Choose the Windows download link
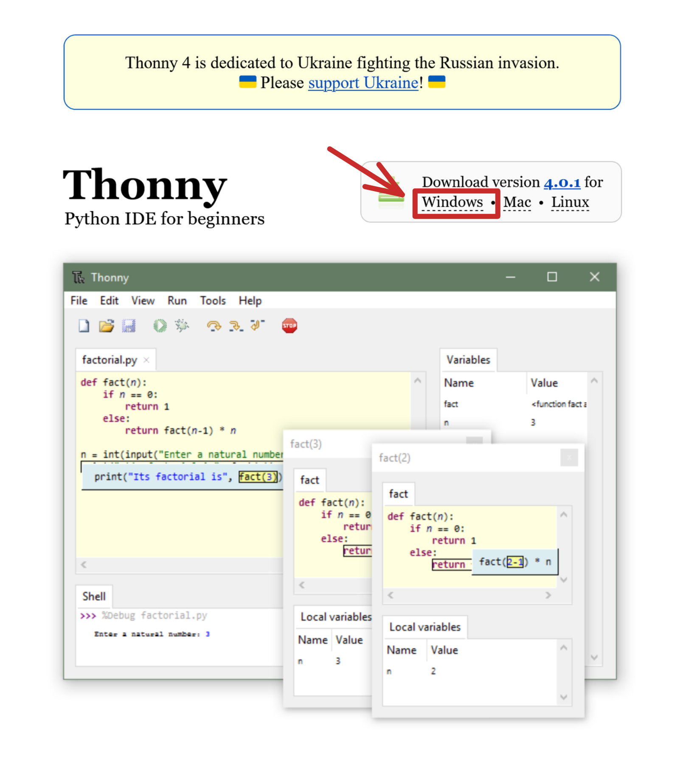This screenshot has width=700, height=765. [453, 202]
